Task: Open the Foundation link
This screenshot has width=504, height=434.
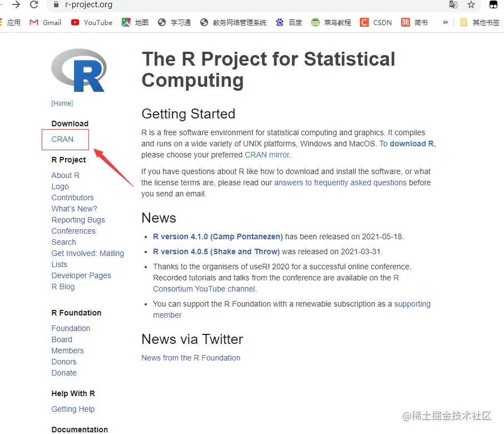Action: pyautogui.click(x=71, y=328)
